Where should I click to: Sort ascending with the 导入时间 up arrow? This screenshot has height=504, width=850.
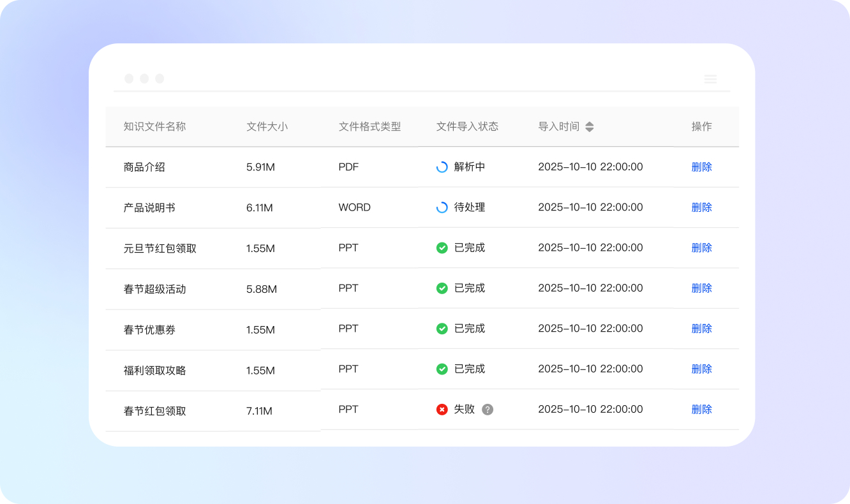(590, 123)
